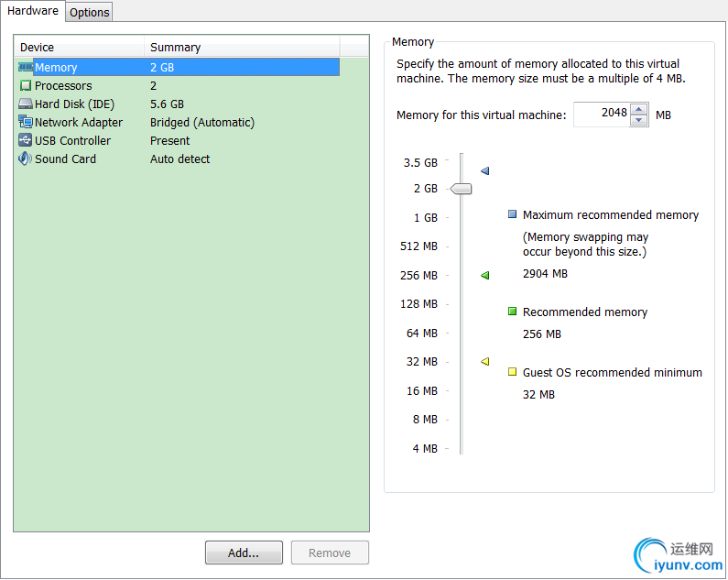The image size is (728, 580).
Task: Click the 256 MB slider scale label
Action: [418, 275]
